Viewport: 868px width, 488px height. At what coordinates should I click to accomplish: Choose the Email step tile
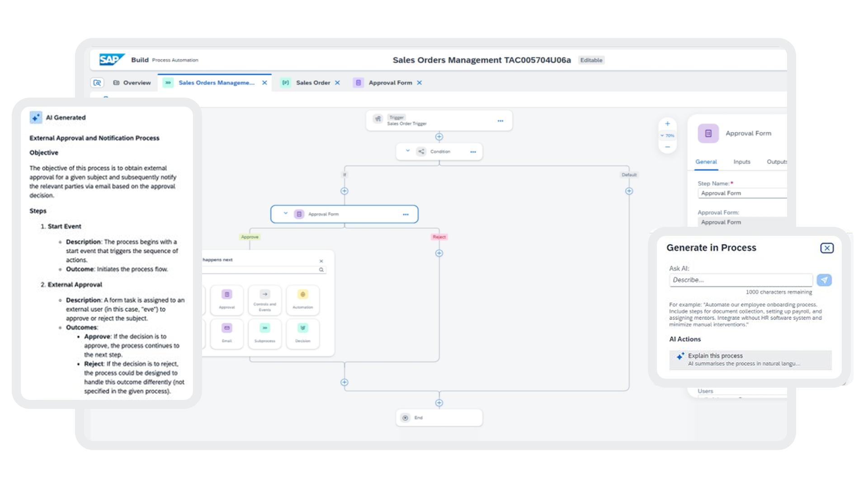[226, 333]
